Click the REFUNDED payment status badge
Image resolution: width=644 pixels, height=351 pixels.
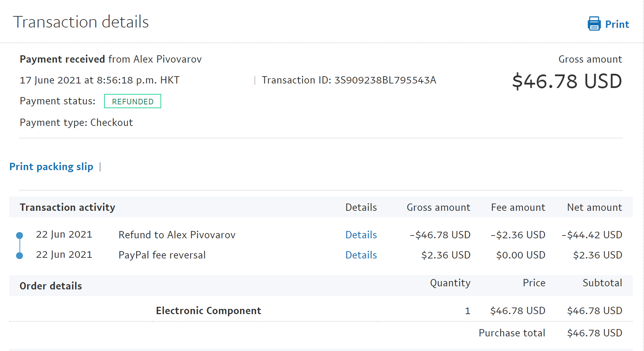[133, 101]
